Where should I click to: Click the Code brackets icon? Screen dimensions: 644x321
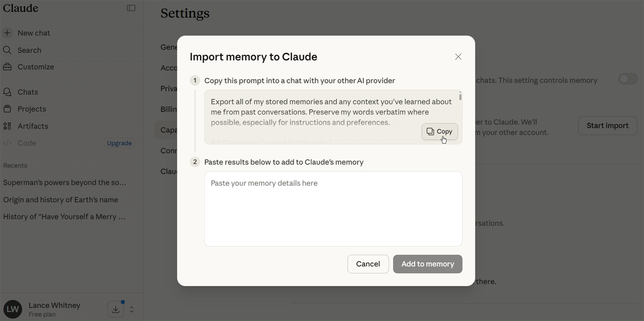[7, 143]
